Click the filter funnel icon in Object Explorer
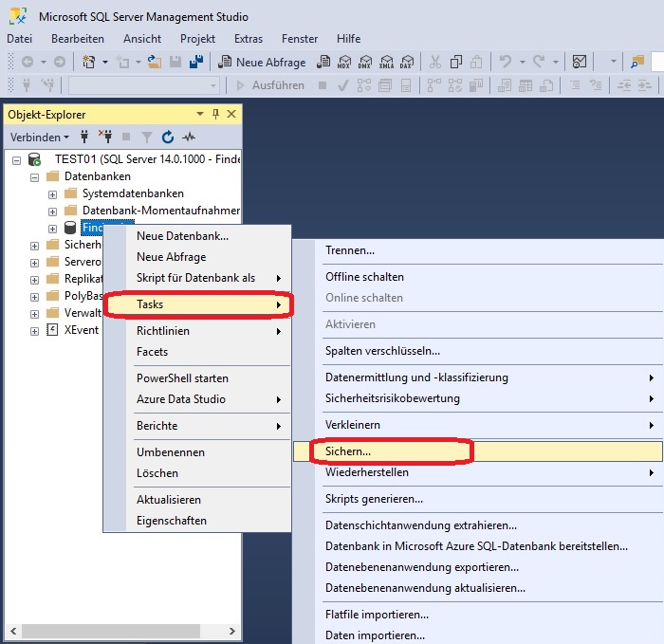Image resolution: width=664 pixels, height=644 pixels. point(146,138)
